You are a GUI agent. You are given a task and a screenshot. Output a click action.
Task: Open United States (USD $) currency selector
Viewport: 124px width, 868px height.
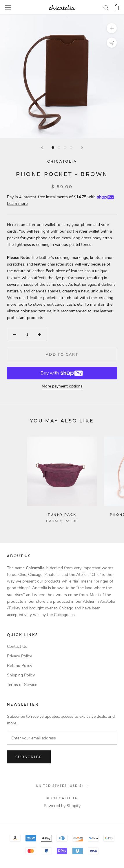[62, 786]
